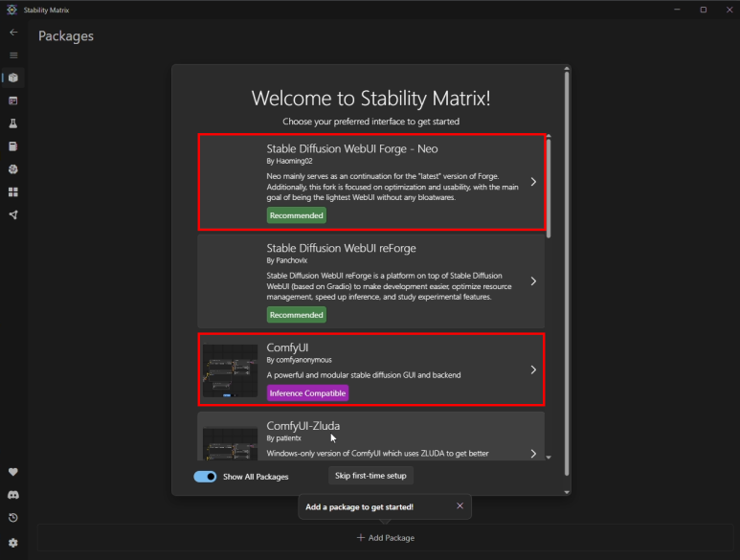Click the ComfyUI-Zluda thumbnail image
Image resolution: width=740 pixels, height=560 pixels.
click(231, 443)
